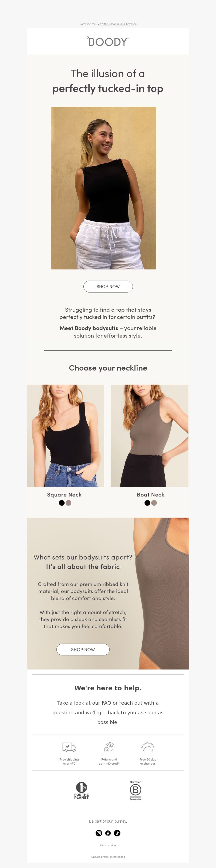Viewport: 216px width, 868px height.
Task: Select black swatch under Boat Neck
Action: click(x=147, y=503)
